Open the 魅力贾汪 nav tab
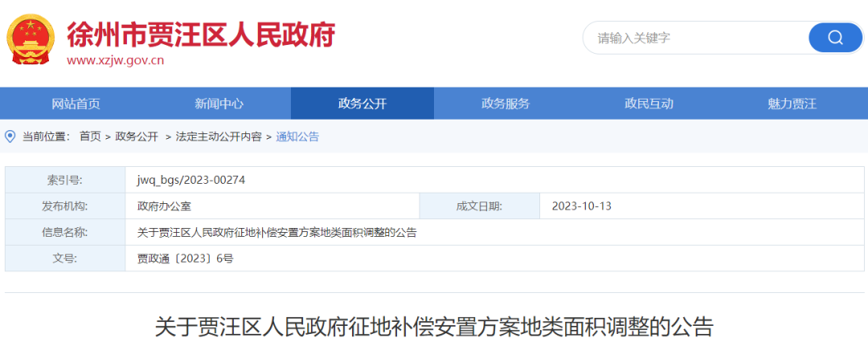Viewport: 868px width, 346px height. point(792,104)
